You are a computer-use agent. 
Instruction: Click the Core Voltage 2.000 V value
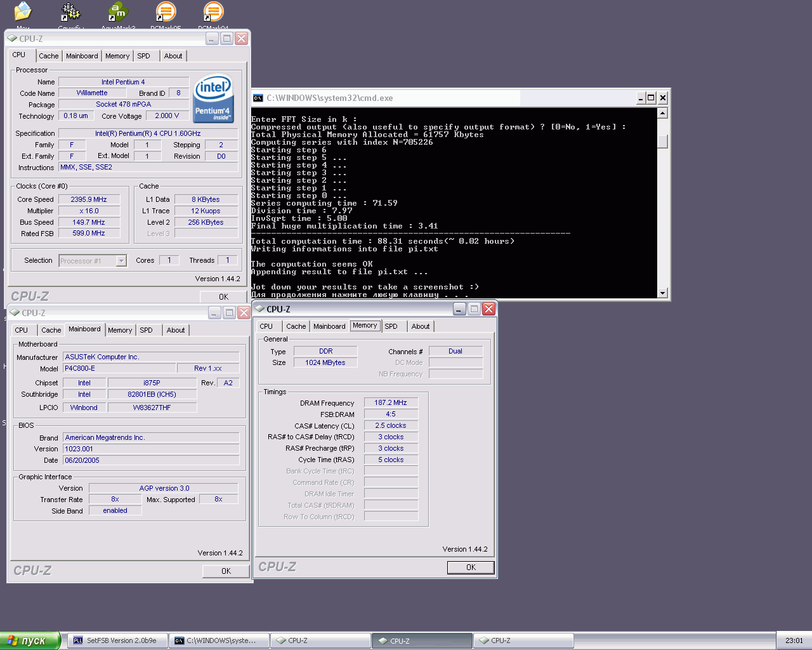point(167,116)
